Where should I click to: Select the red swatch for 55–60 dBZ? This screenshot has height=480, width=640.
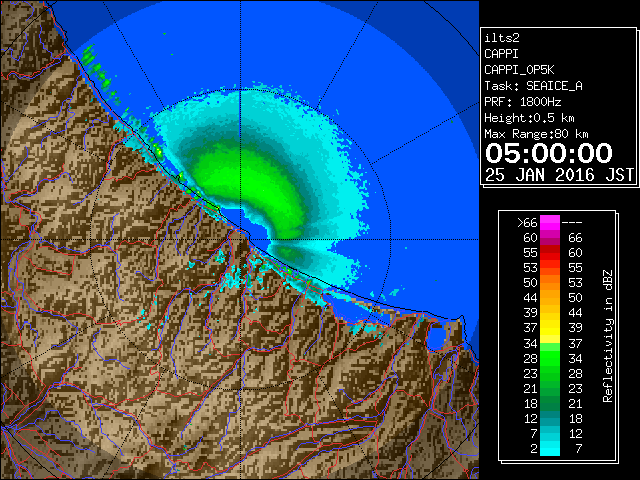point(550,252)
